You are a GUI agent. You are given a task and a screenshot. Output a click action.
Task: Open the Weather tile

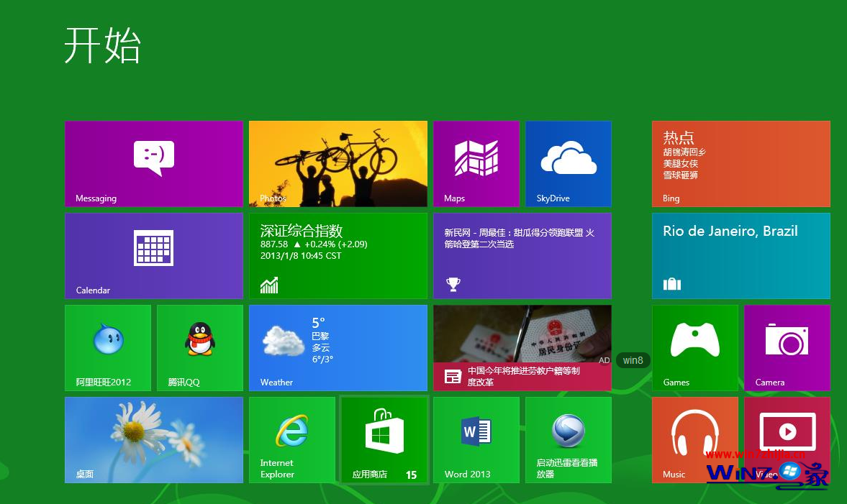[x=338, y=348]
